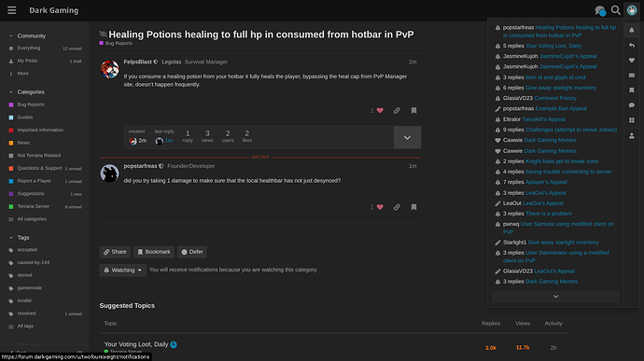Open notification There is a problem
This screenshot has width=644, height=361.
coord(548,214)
